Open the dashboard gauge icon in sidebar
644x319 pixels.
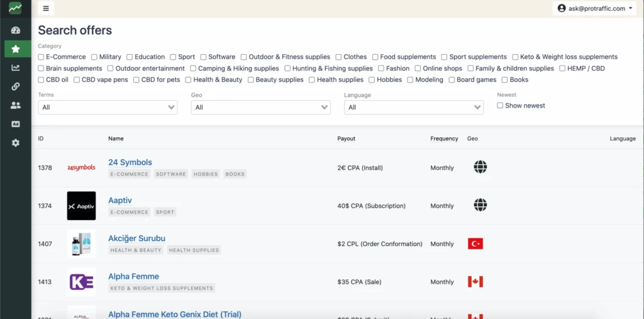tap(16, 30)
